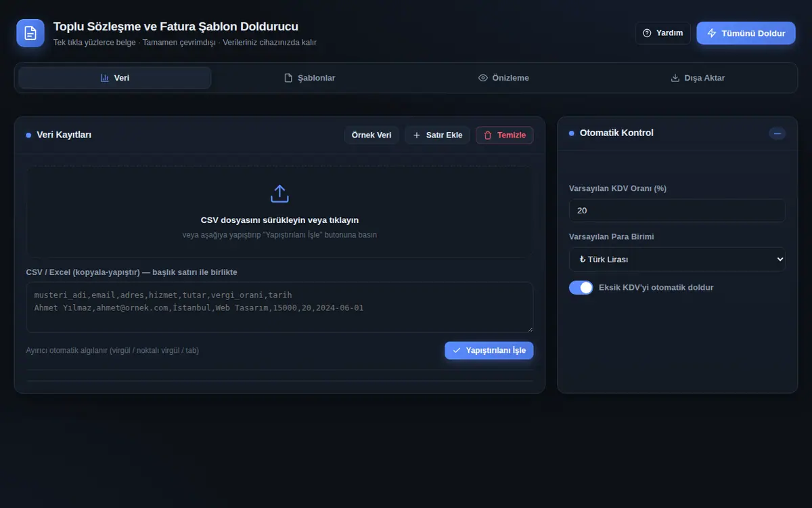Add a row with Satır Ekle
The width and height of the screenshot is (812, 508).
point(438,135)
